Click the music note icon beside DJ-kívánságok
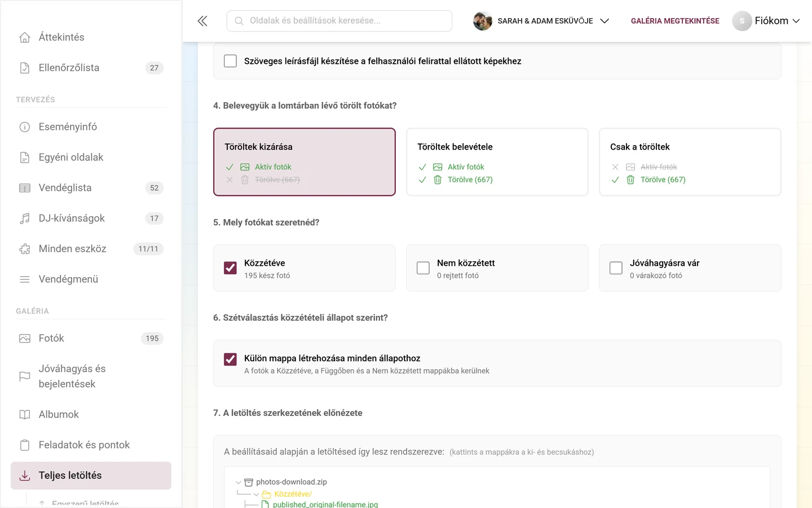 [x=25, y=218]
